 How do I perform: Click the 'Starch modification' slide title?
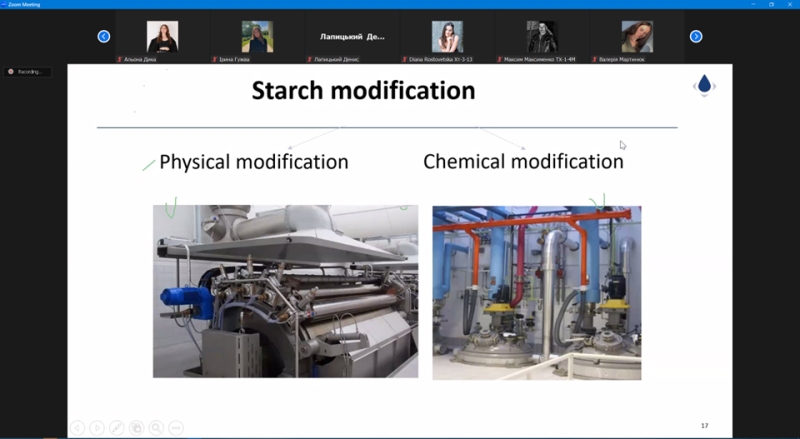(x=363, y=90)
